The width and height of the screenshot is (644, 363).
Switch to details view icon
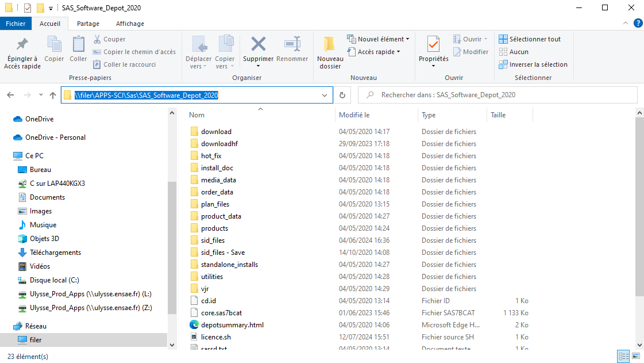coord(623,357)
